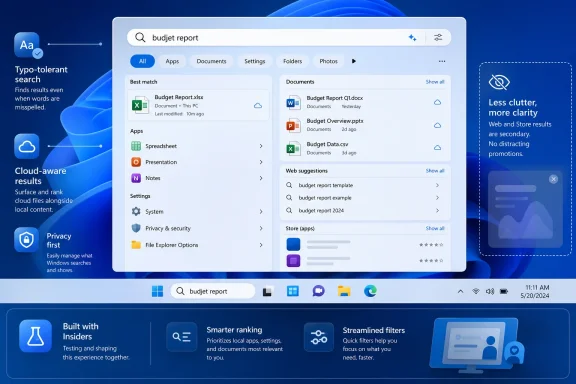Open the more options ellipsis menu
This screenshot has width=576, height=384.
pyautogui.click(x=442, y=61)
